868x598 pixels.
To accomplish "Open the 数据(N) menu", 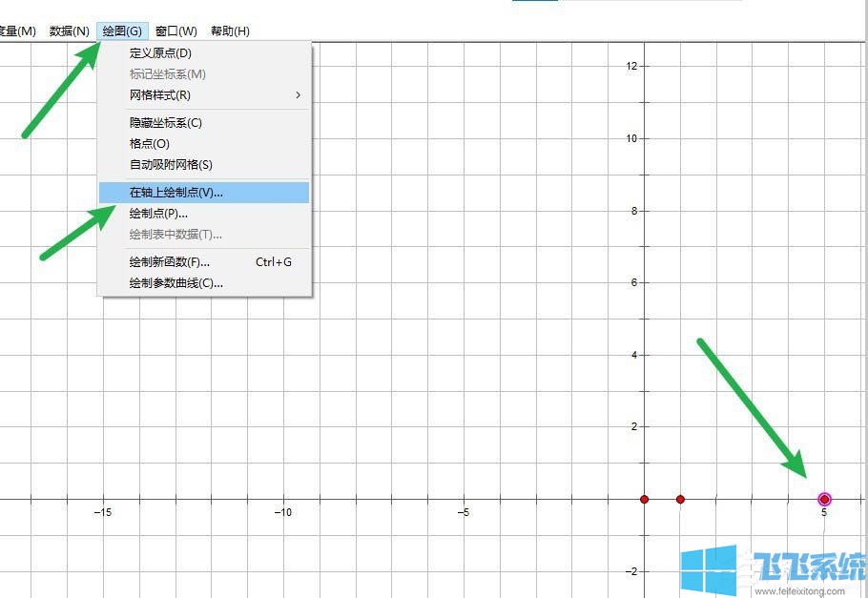I will point(69,30).
